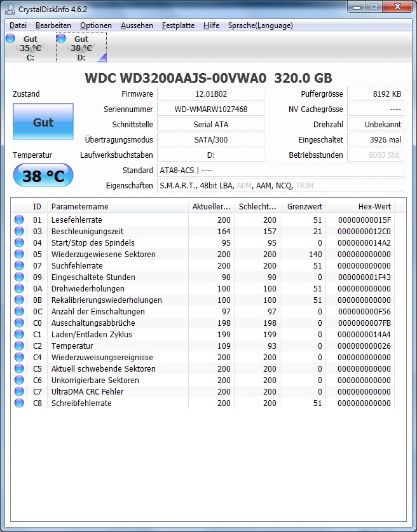Select the Lesefehlerrate parameter name
This screenshot has height=532, width=417.
point(77,220)
